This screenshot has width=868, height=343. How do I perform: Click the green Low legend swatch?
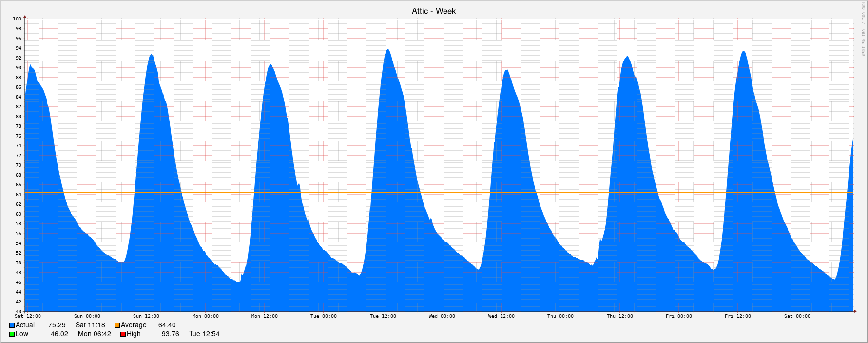pyautogui.click(x=12, y=334)
